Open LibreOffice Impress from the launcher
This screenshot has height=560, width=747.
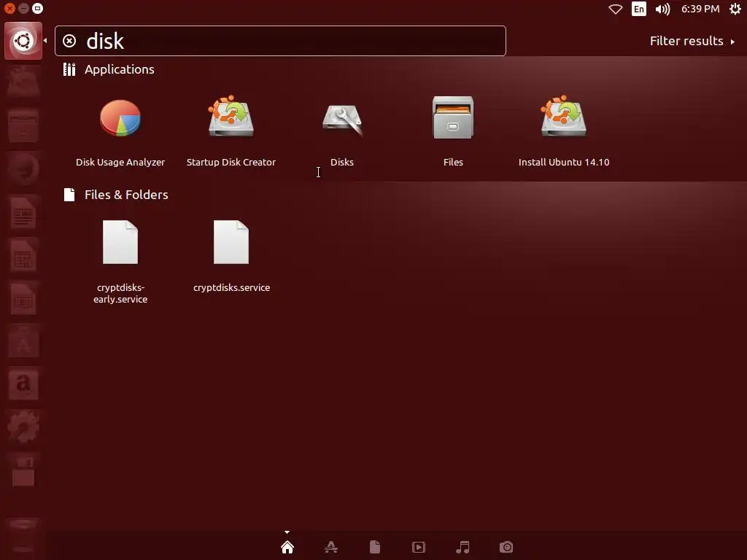click(x=23, y=298)
